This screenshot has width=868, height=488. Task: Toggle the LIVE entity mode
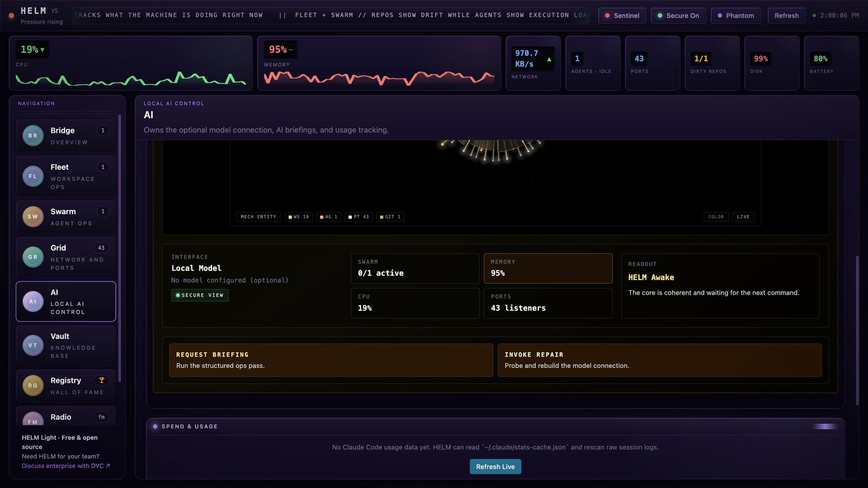tap(743, 217)
